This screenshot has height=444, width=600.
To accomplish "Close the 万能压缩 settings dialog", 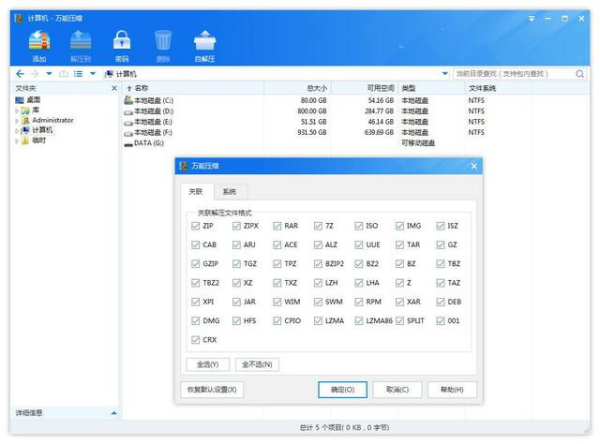I will coord(474,166).
